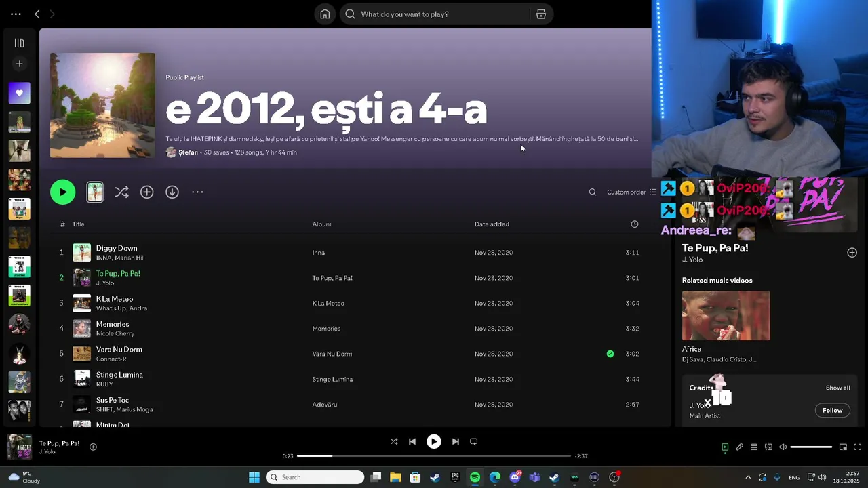Open Liked Songs heart tile in sidebar
Viewport: 868px width, 488px height.
tap(19, 93)
